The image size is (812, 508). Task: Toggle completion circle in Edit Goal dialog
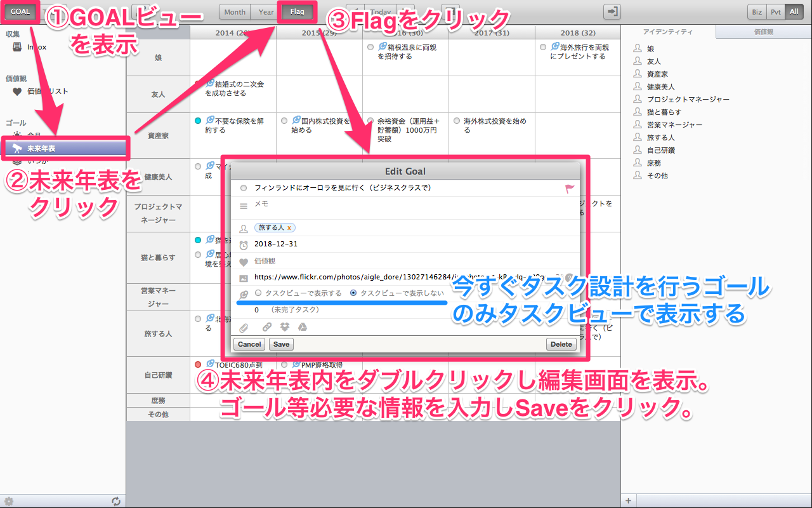pyautogui.click(x=244, y=188)
